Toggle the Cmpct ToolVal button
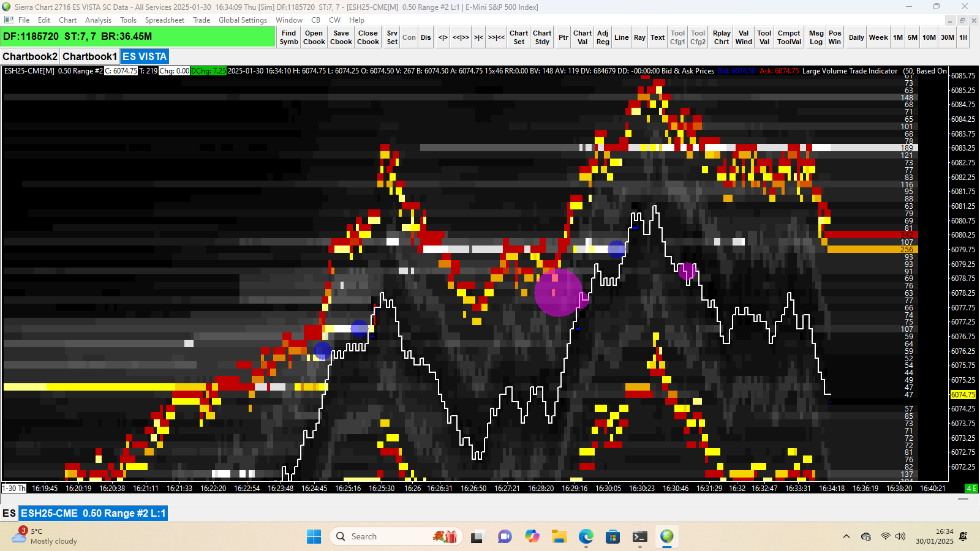Viewport: 980px width, 551px height. tap(789, 37)
